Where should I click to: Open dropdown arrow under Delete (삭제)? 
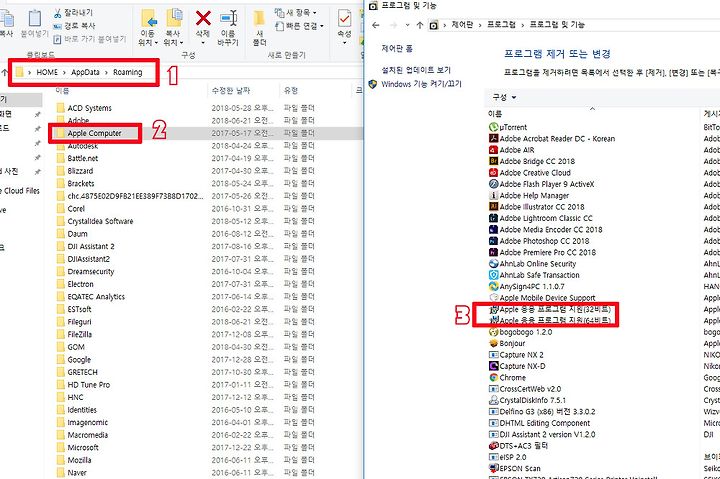coord(203,43)
